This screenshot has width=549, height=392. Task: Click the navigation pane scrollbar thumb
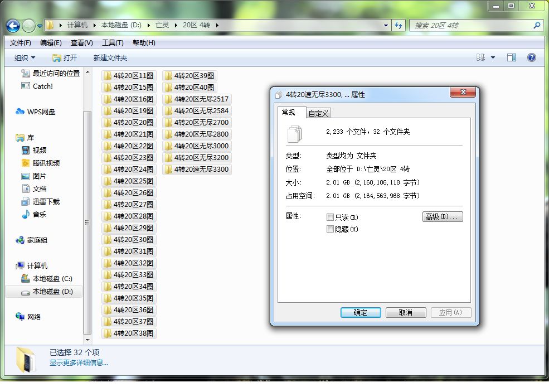[x=87, y=222]
